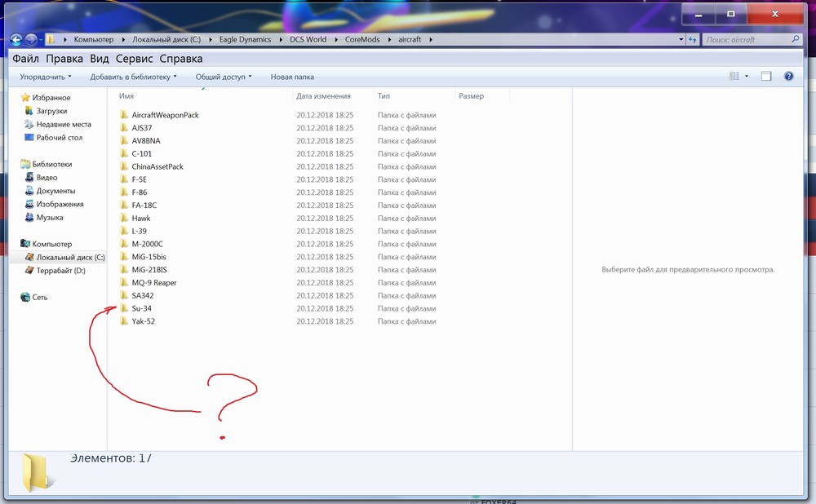816x504 pixels.
Task: Select the MiG-21BIS folder icon
Action: click(124, 270)
